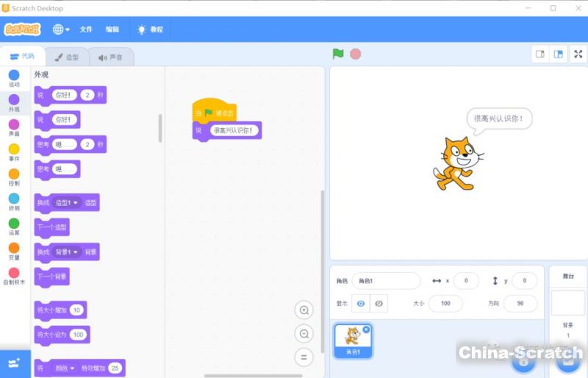Zoom in on the code workspace

[x=304, y=310]
